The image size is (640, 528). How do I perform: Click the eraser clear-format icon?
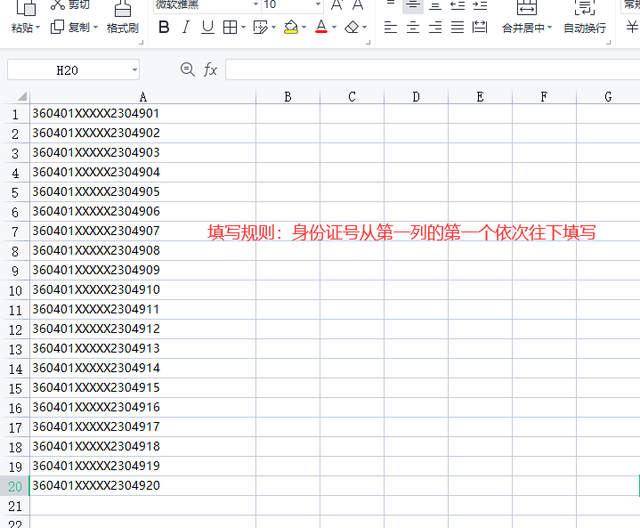pos(352,27)
